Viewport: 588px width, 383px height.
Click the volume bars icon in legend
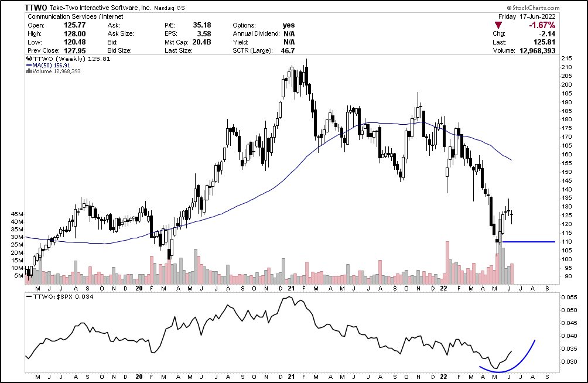coord(29,71)
